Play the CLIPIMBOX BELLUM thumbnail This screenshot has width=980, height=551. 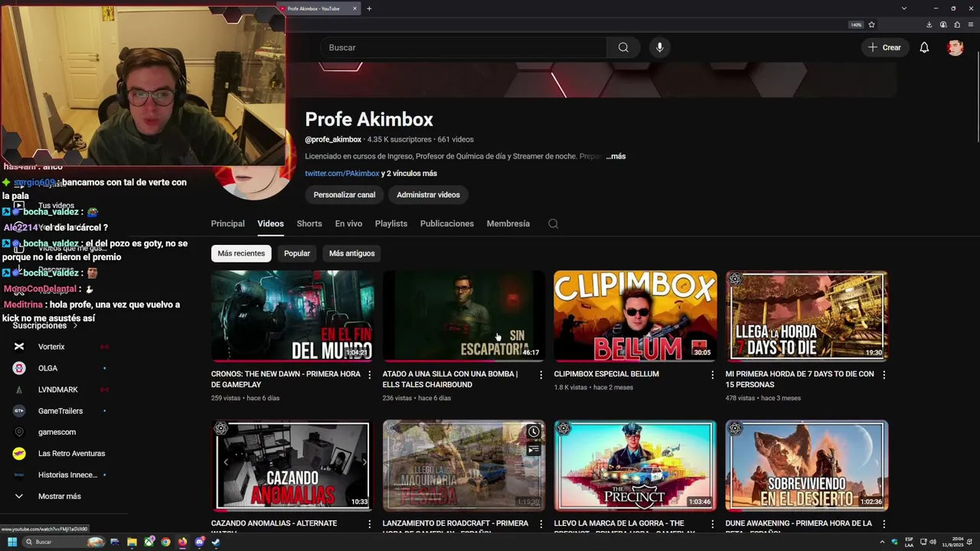(x=635, y=315)
